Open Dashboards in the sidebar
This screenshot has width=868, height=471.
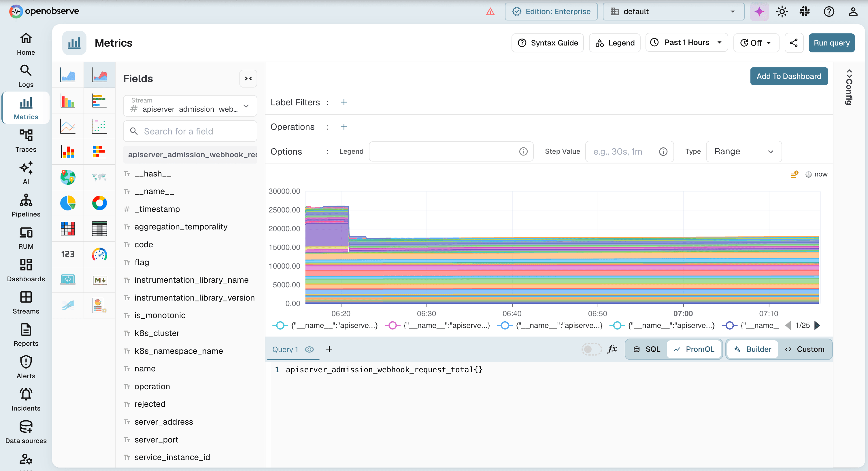pyautogui.click(x=26, y=270)
